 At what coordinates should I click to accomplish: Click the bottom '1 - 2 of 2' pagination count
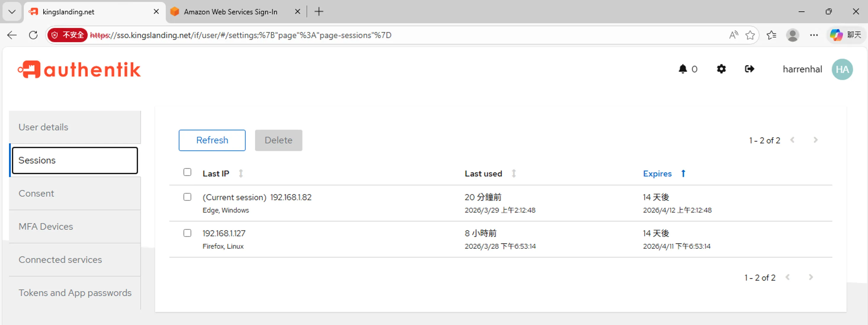tap(760, 277)
